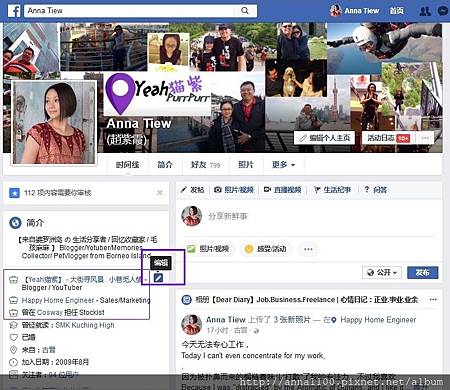Click the Cosway link in work entry

[49, 313]
